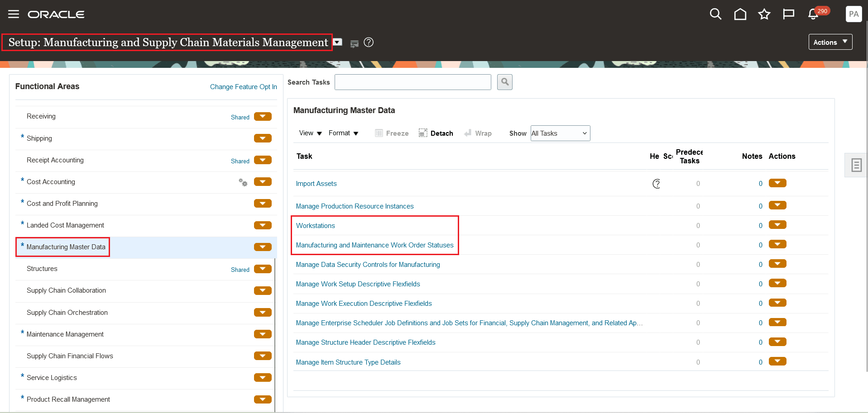The width and height of the screenshot is (868, 413).
Task: Click the Cost Accounting gears icon
Action: coord(243,182)
